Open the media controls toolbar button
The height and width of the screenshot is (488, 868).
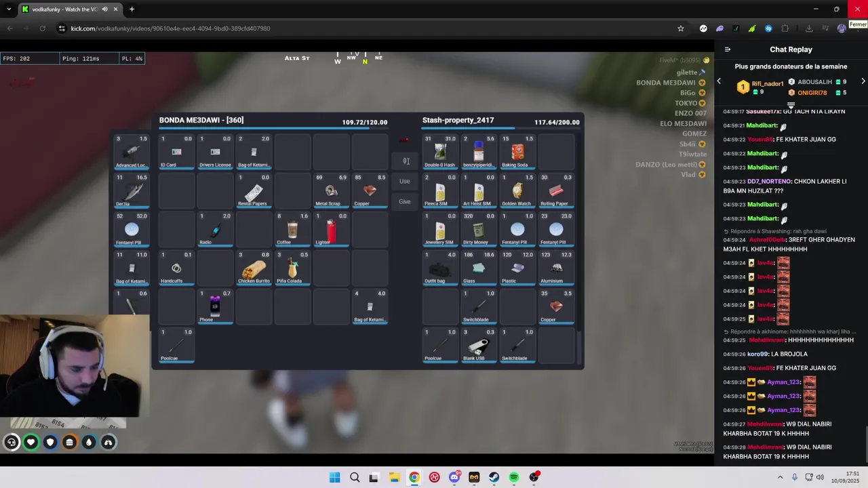[x=825, y=28]
